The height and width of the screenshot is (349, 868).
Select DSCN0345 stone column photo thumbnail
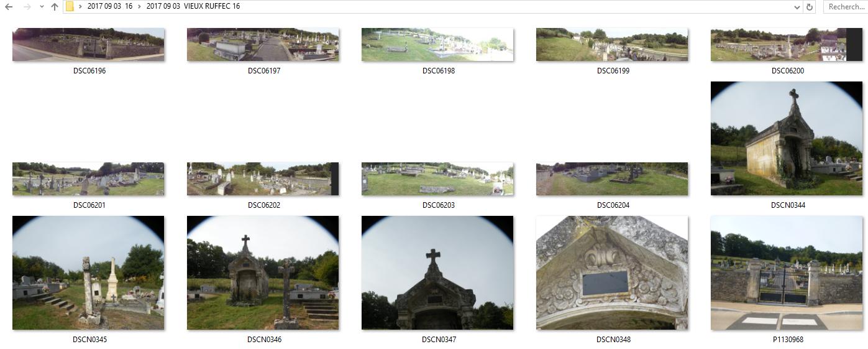(x=88, y=272)
